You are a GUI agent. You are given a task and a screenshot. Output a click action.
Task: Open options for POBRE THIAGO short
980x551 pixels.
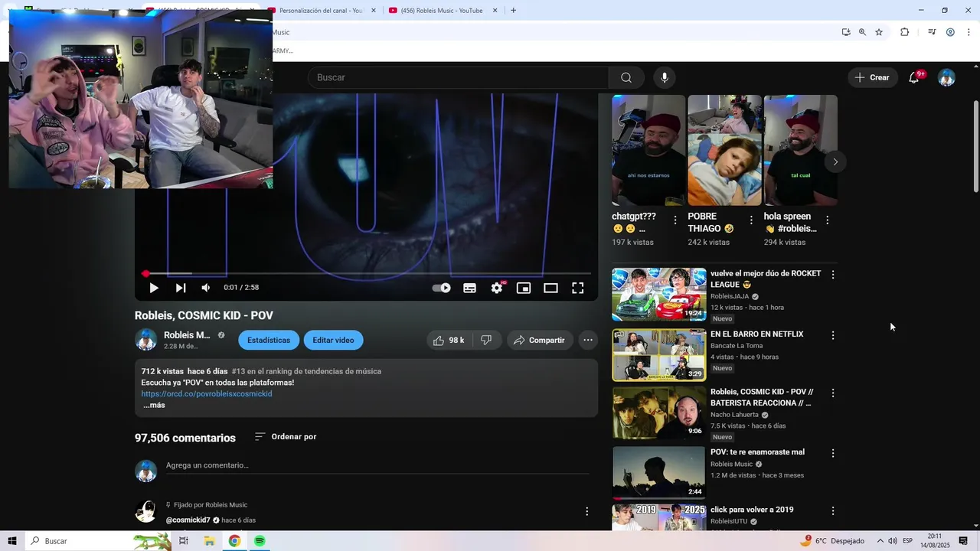click(751, 220)
